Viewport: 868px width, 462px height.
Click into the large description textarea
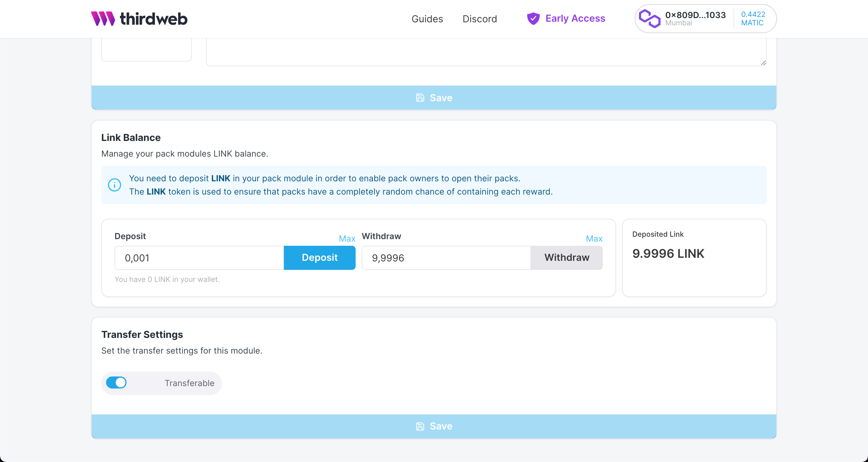coord(486,52)
